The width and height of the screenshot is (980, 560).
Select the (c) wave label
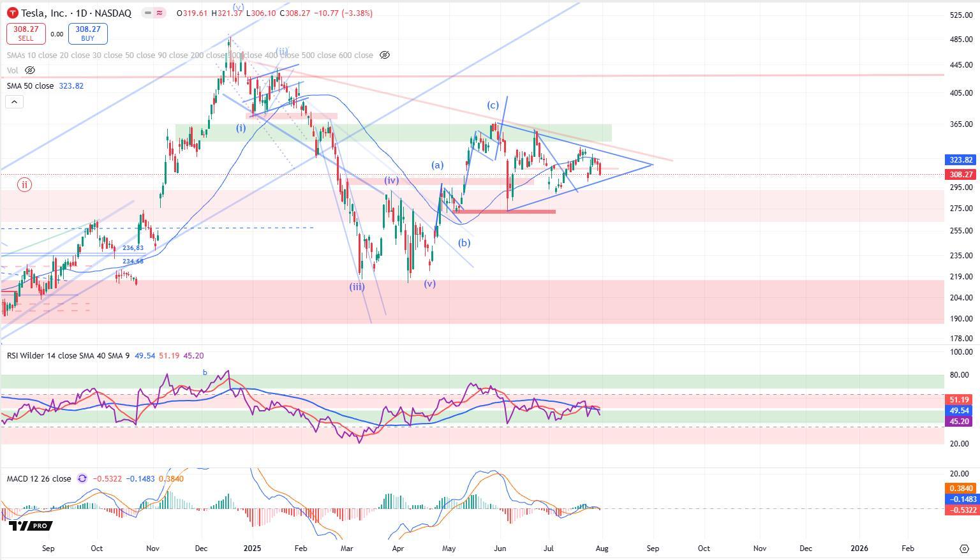pos(493,105)
